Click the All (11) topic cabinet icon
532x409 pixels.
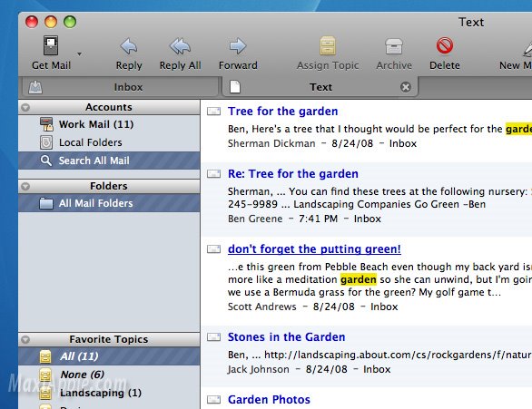tap(45, 356)
